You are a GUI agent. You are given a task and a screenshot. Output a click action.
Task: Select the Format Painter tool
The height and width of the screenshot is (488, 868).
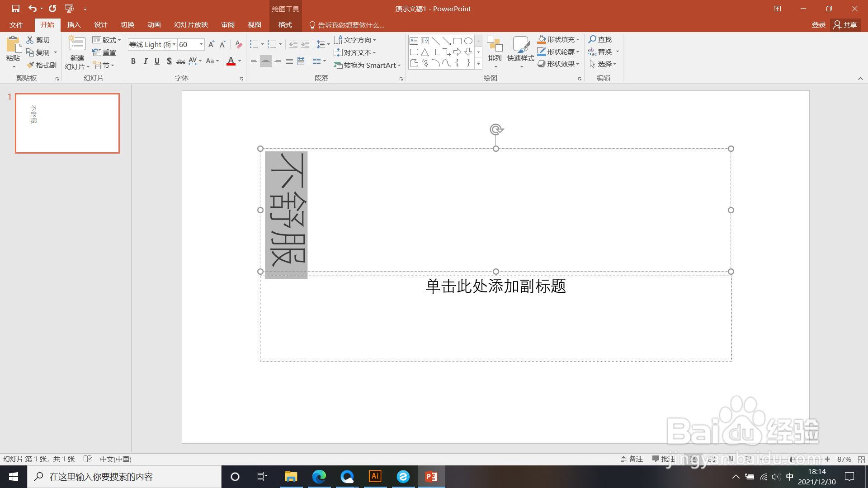pyautogui.click(x=41, y=65)
